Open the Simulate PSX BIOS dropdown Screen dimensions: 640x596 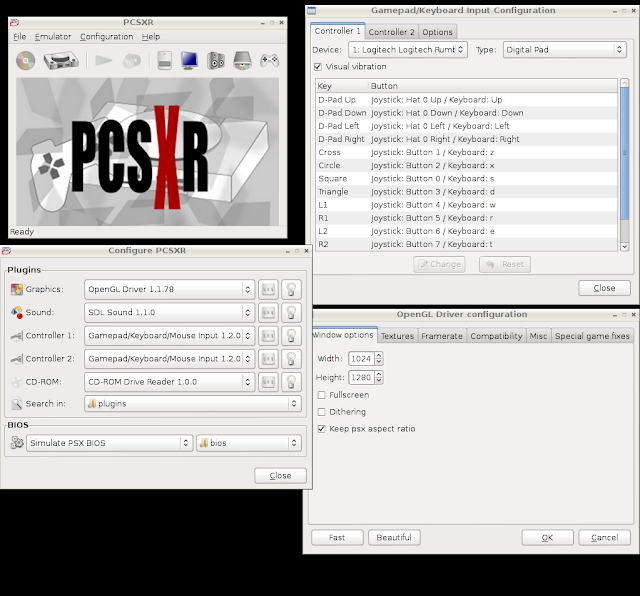(x=109, y=443)
